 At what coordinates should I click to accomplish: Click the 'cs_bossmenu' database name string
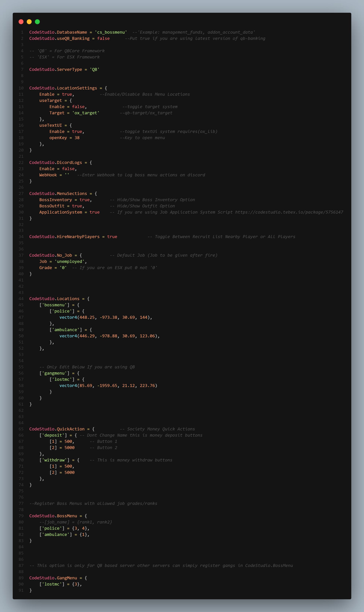pos(111,32)
